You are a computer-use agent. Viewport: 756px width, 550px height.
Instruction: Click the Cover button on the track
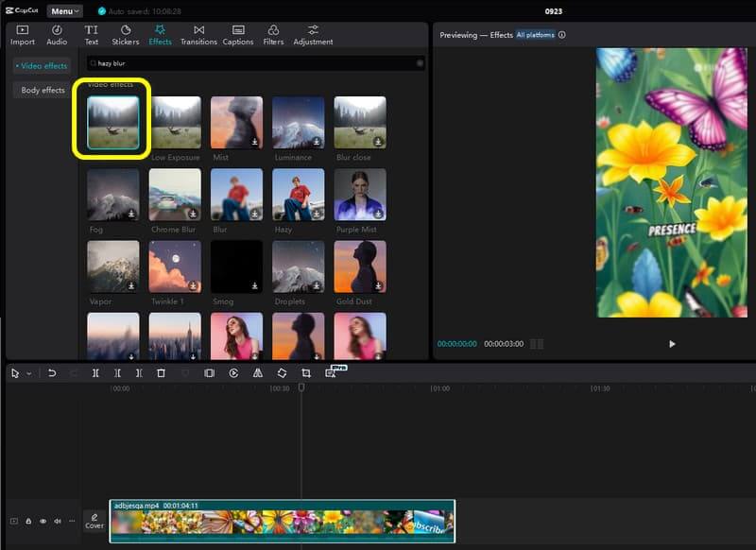coord(94,521)
